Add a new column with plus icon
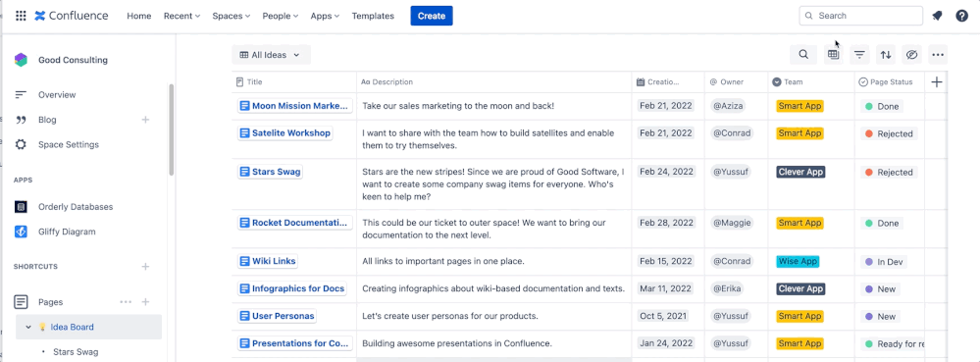Viewport: 980px width, 362px height. [936, 81]
